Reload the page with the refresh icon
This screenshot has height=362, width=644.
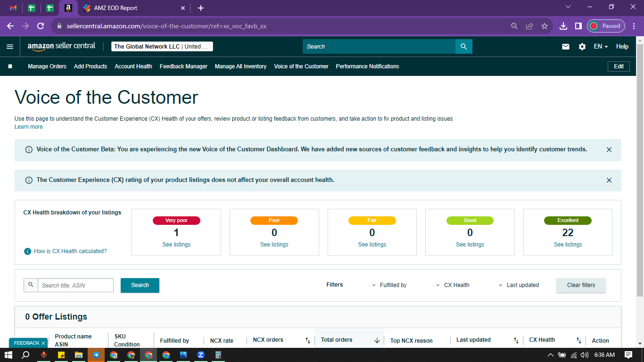pos(41,26)
